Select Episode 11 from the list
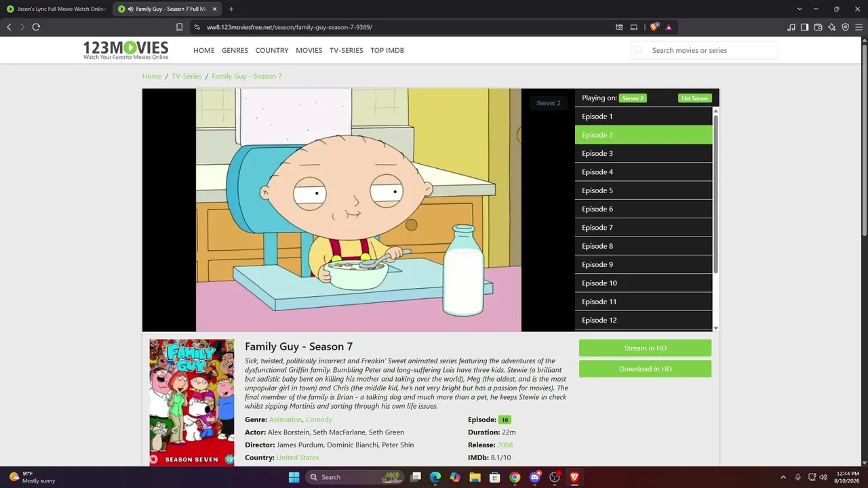 (x=644, y=302)
